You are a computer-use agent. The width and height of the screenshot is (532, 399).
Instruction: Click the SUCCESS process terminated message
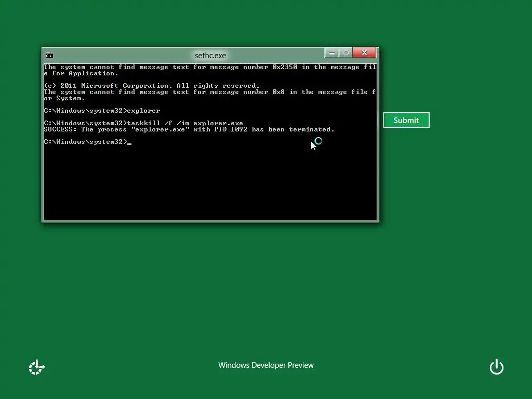click(189, 129)
